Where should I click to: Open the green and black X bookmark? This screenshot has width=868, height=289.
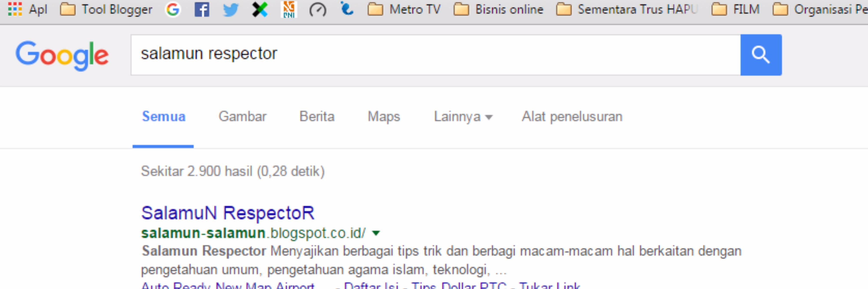(x=260, y=9)
